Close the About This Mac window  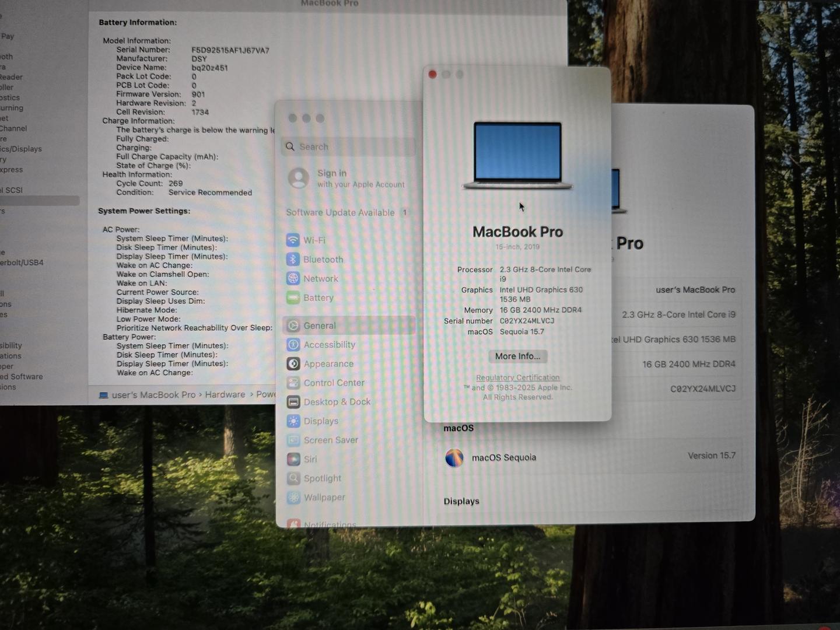click(432, 74)
